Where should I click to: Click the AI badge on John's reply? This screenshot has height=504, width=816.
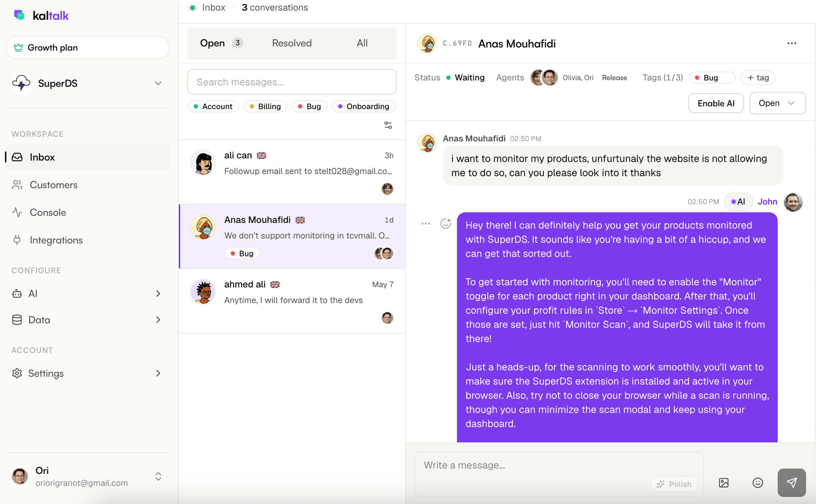(x=738, y=202)
